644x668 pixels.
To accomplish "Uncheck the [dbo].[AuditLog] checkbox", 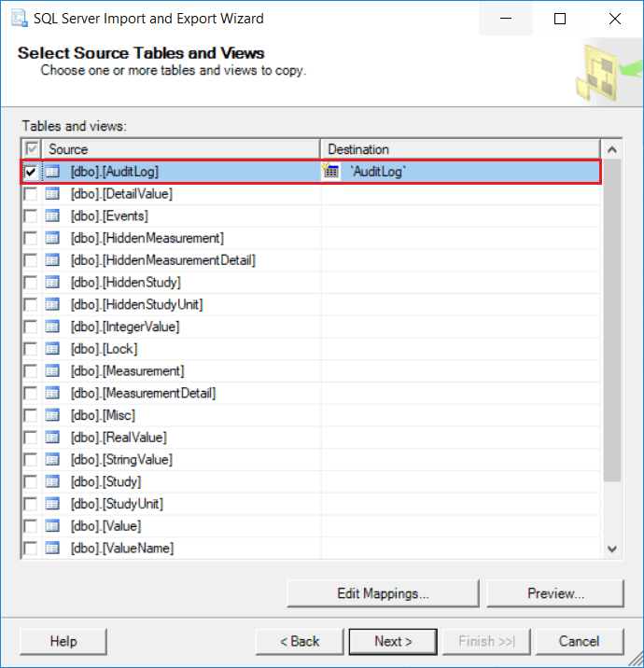I will 31,172.
